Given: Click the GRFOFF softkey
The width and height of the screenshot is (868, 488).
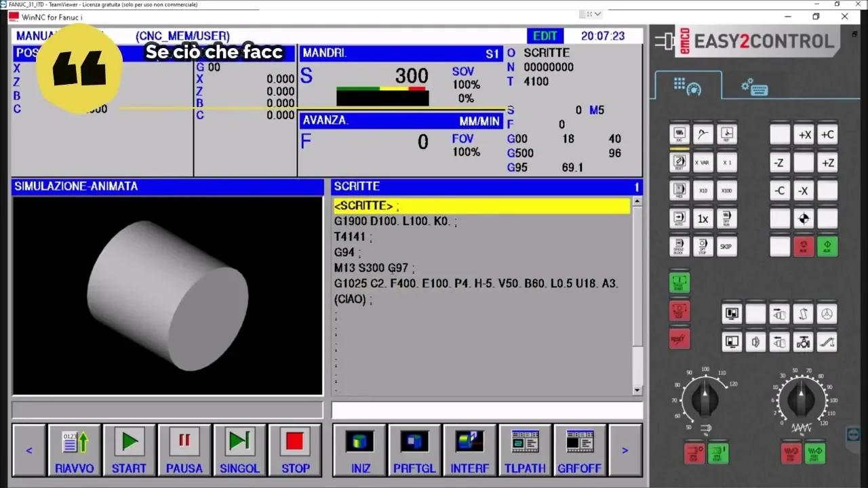Looking at the screenshot, I should point(580,450).
